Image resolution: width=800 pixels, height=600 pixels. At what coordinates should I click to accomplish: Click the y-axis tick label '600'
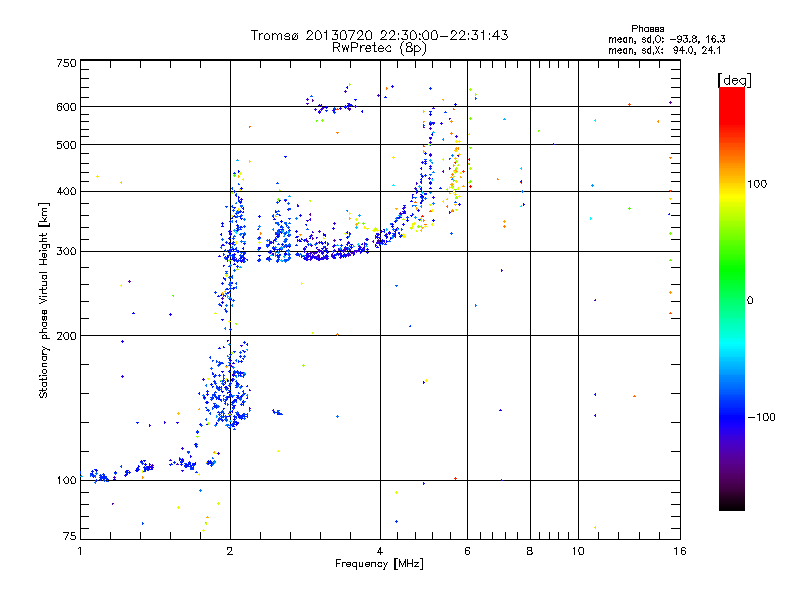[x=66, y=107]
